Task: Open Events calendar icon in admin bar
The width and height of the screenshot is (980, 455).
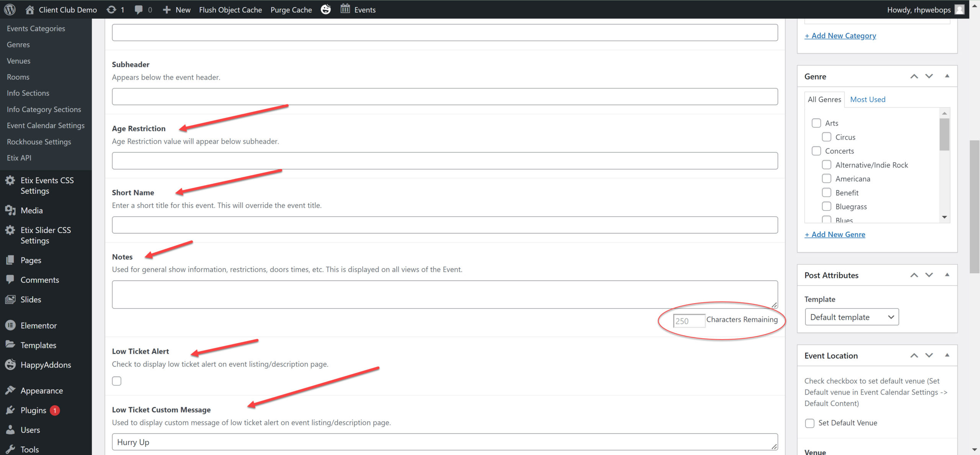Action: tap(345, 9)
